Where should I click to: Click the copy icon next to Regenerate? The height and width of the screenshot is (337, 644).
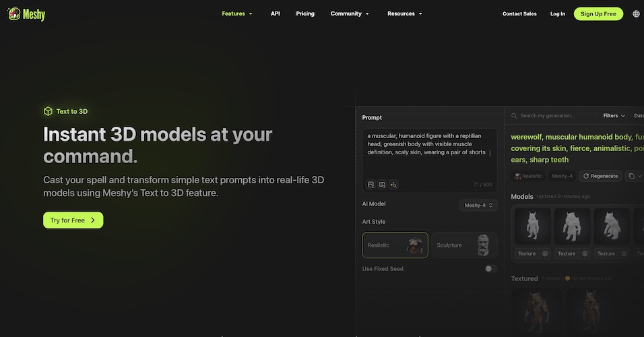[x=631, y=176]
